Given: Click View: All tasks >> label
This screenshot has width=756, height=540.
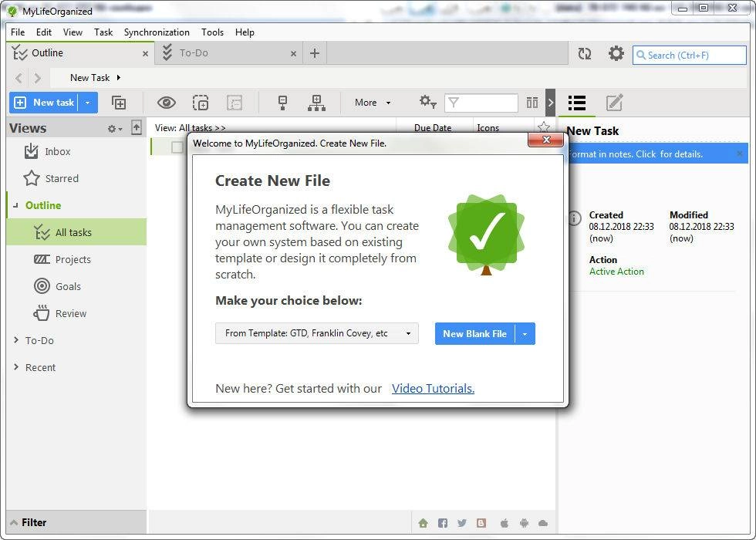Looking at the screenshot, I should (191, 128).
